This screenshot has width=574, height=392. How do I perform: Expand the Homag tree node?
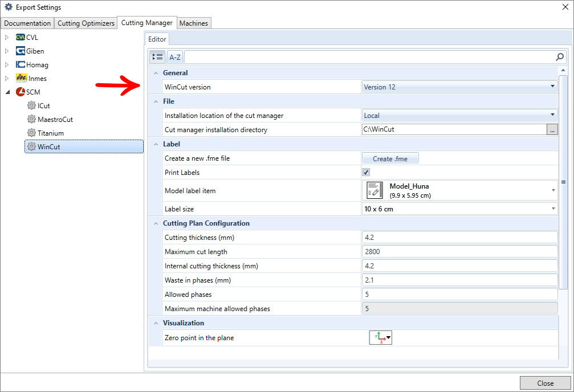point(7,64)
